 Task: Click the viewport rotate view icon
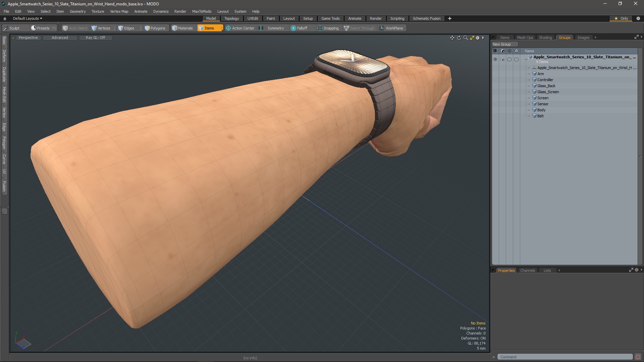[459, 38]
